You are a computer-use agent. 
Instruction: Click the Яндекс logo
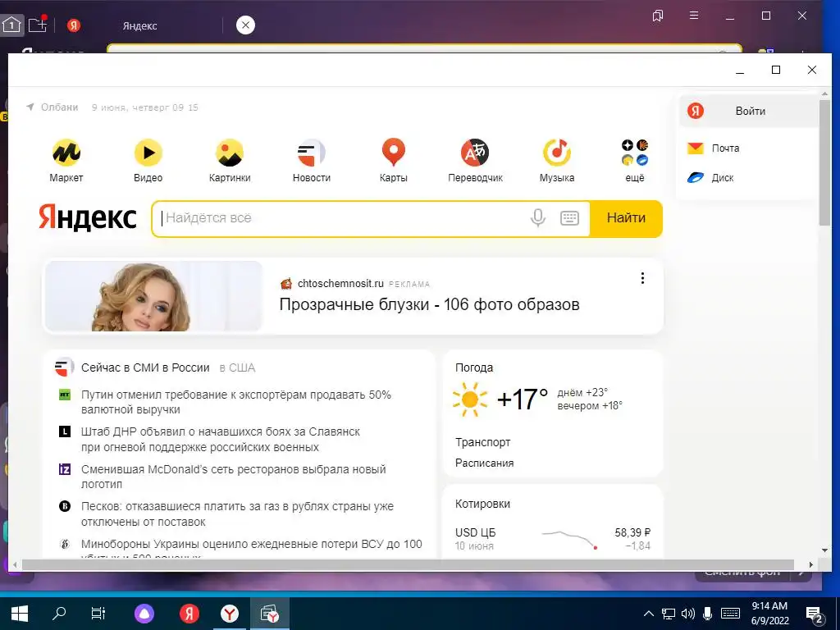[87, 217]
